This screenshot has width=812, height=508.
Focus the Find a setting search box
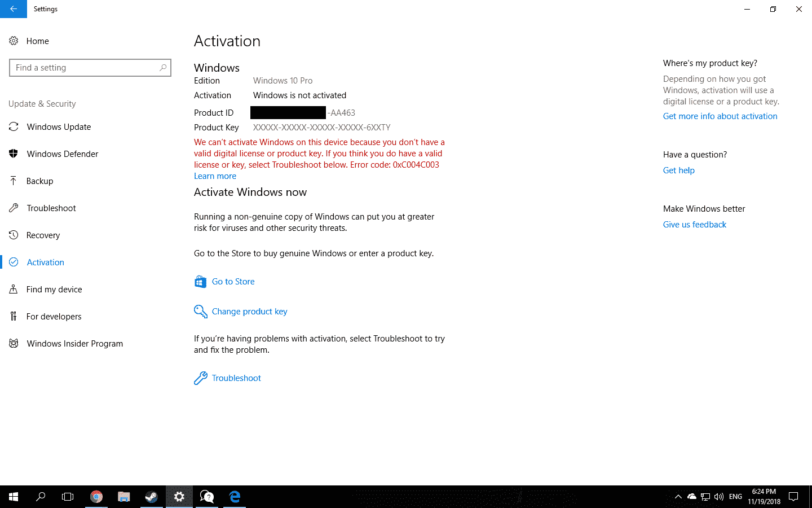pos(90,68)
